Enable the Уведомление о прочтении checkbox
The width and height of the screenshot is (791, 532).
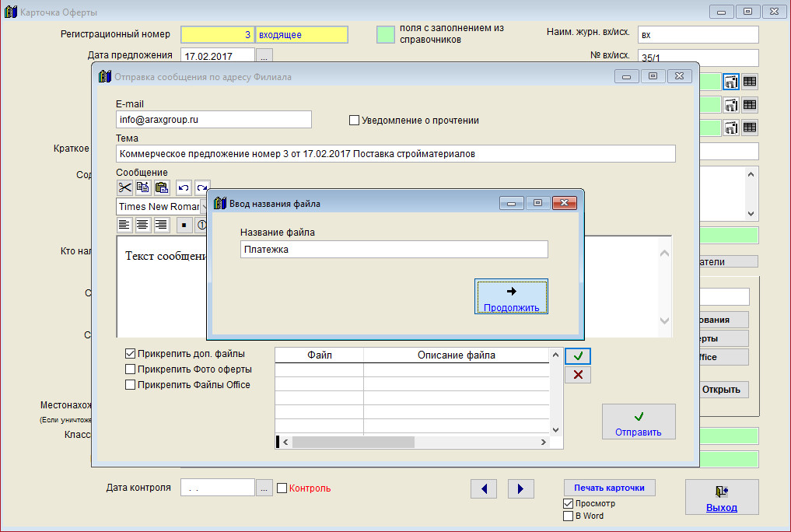tap(355, 121)
